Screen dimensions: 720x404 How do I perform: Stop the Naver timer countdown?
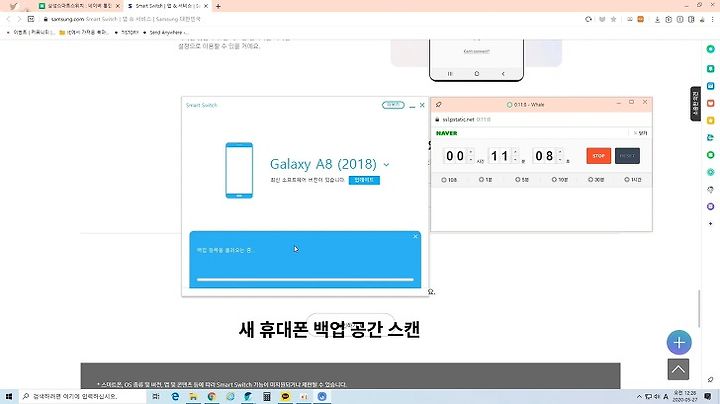(598, 156)
